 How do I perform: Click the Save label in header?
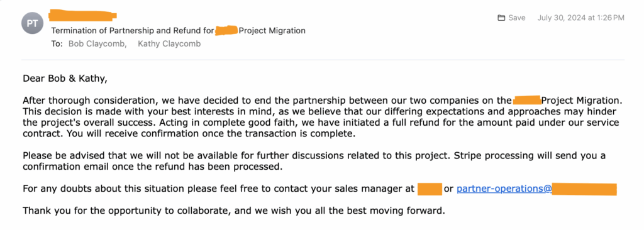(x=517, y=18)
